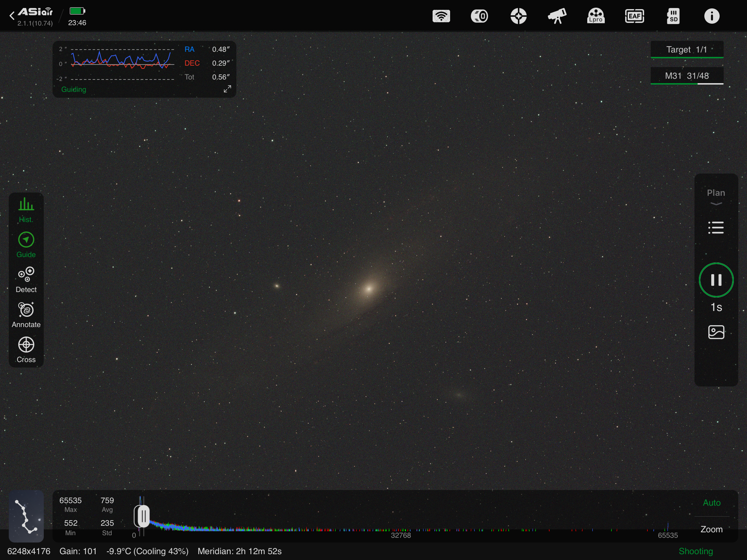747x560 pixels.
Task: Click the Zoom histogram button
Action: coord(711,529)
